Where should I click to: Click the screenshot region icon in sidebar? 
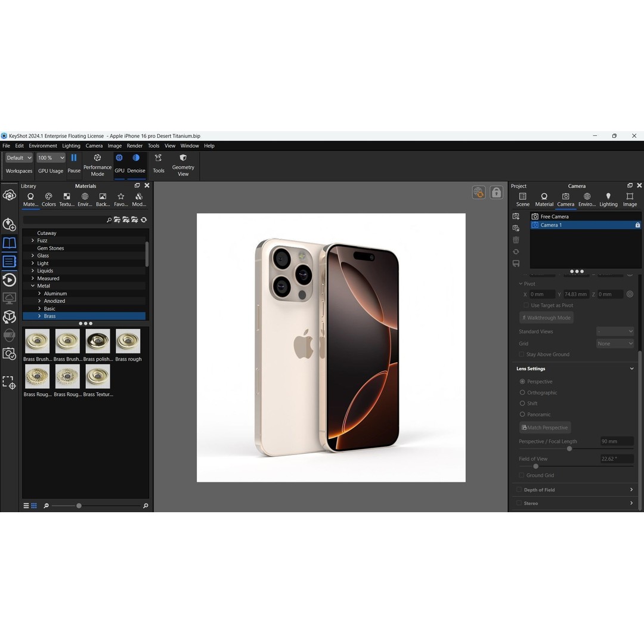coord(9,382)
